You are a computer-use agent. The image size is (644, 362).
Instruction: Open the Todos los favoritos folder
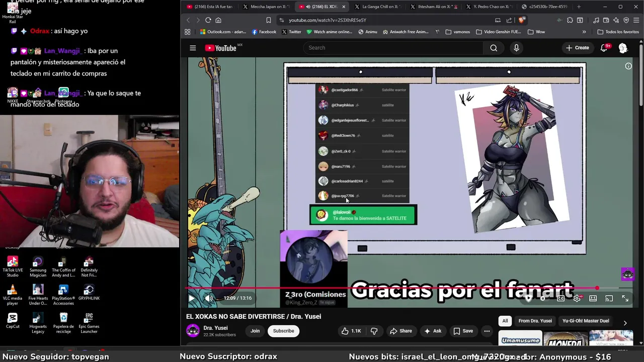[x=618, y=32]
